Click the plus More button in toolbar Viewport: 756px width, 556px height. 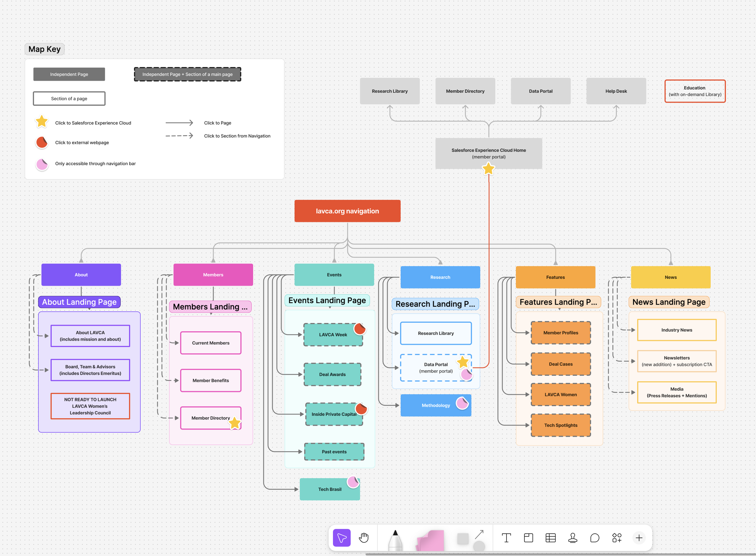639,538
